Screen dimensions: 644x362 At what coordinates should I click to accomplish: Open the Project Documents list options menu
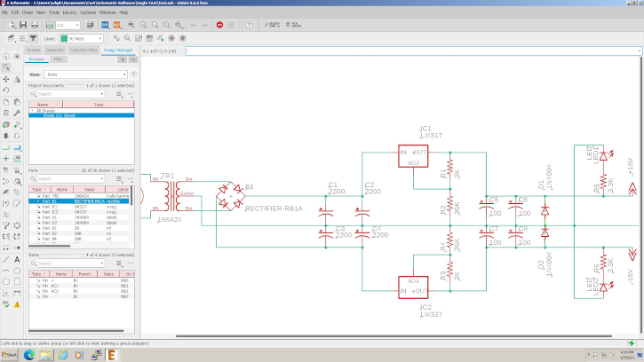click(119, 94)
